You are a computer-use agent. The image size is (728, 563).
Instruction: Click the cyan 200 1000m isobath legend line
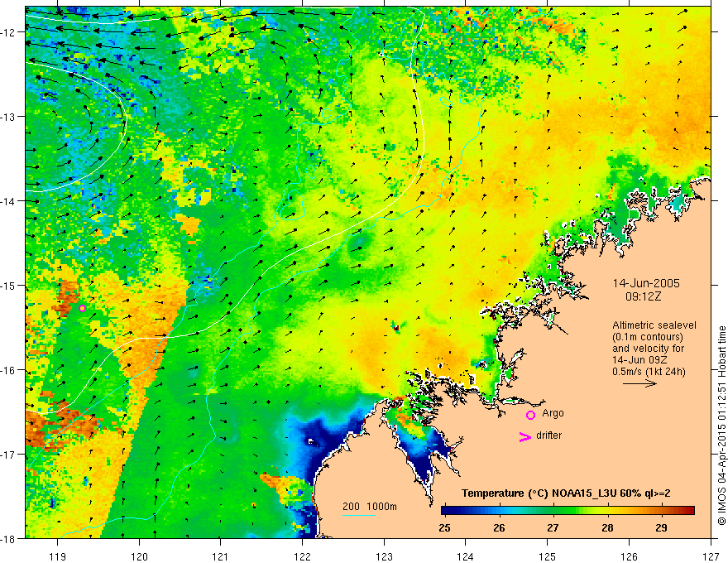358,515
